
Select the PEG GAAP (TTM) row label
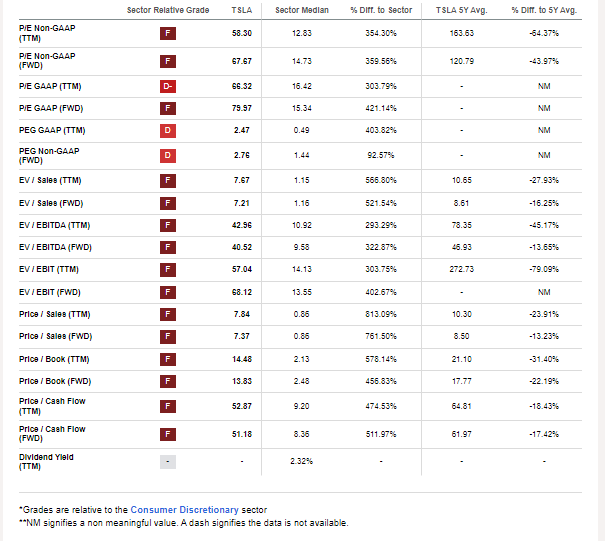click(x=52, y=130)
